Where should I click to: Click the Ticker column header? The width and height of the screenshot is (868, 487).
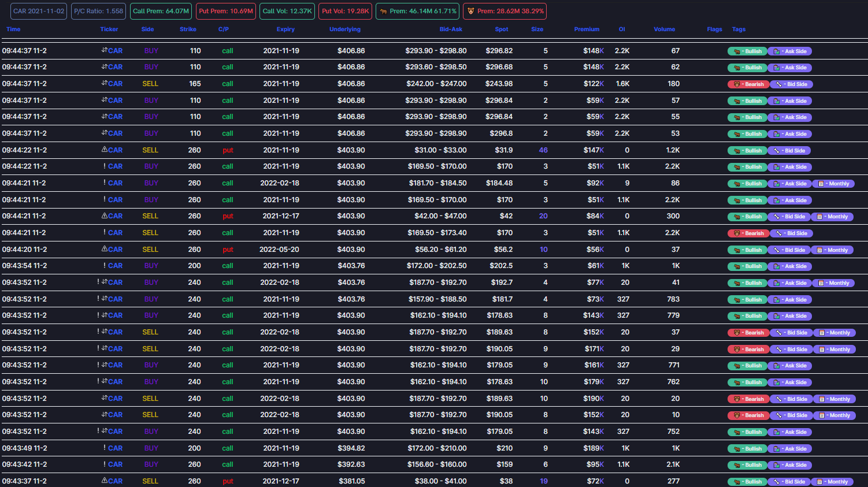coord(109,29)
